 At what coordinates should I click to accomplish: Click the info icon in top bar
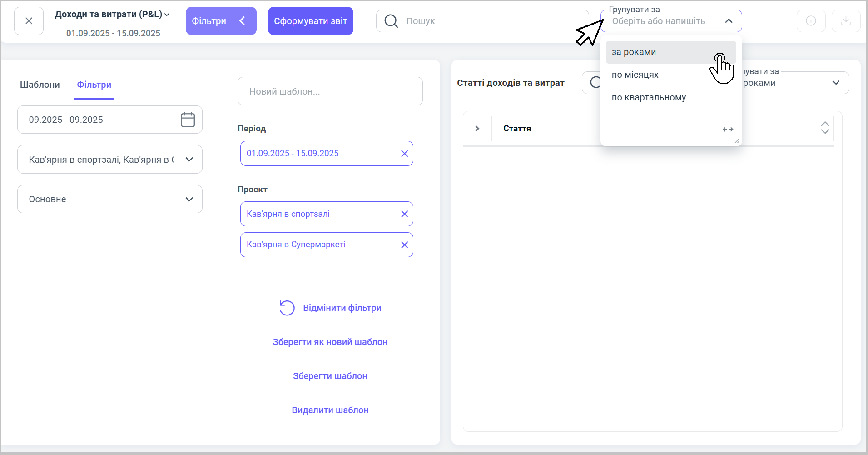[811, 21]
